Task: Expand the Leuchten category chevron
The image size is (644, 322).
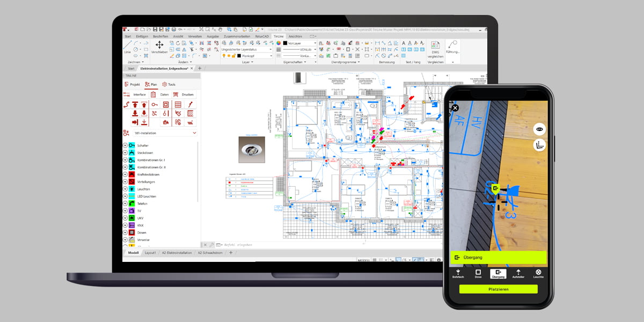Action: click(x=126, y=189)
